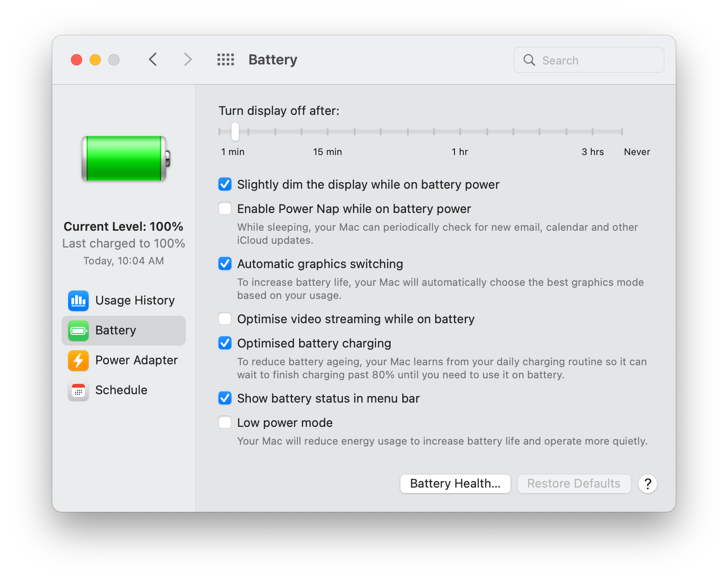Click Restore Defaults
The image size is (728, 581).
tap(574, 483)
